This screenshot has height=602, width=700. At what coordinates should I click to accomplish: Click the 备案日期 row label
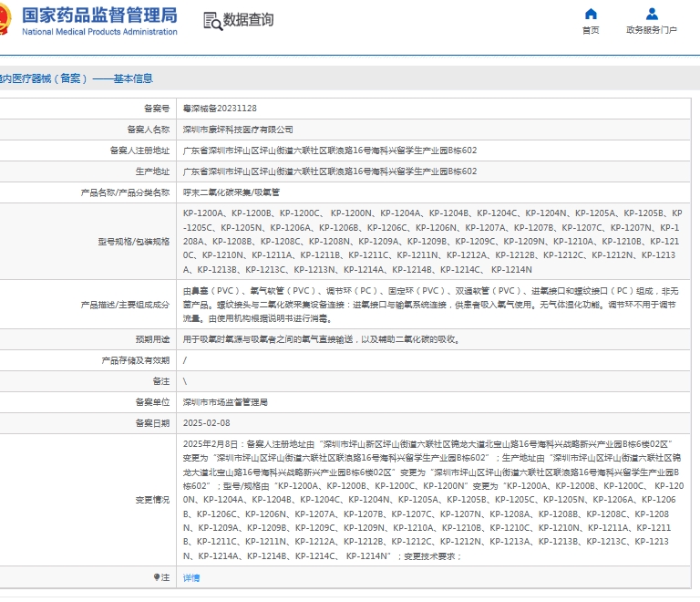pos(152,423)
